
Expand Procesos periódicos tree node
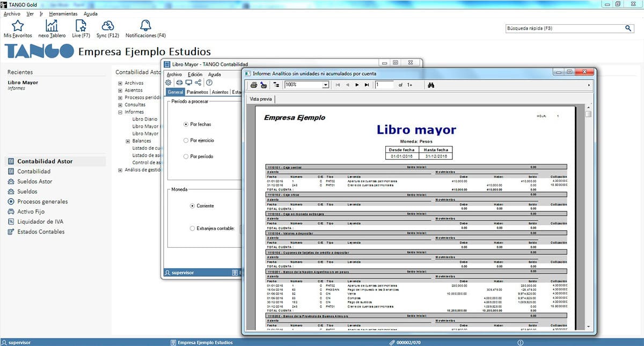[120, 98]
